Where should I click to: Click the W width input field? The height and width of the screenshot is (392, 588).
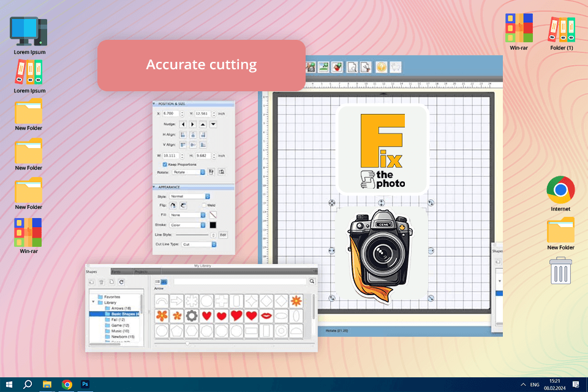[x=171, y=156]
